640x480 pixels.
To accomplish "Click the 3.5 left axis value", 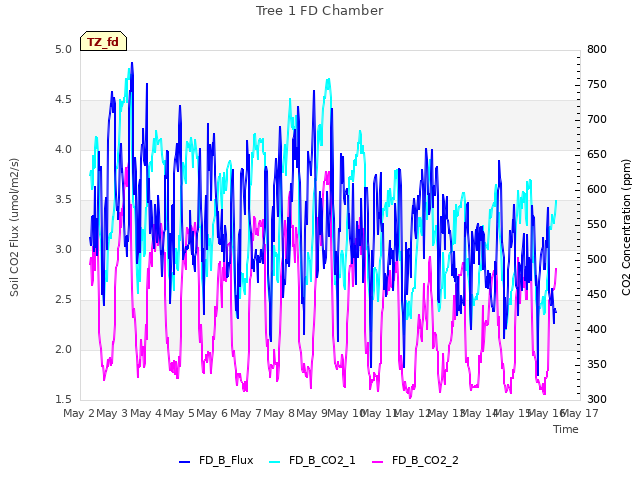I will pyautogui.click(x=63, y=200).
